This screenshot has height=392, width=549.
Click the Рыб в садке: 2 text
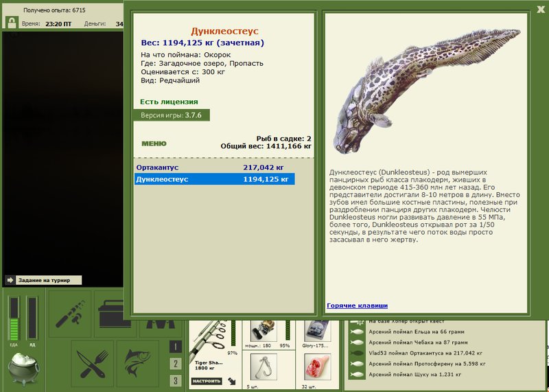(283, 139)
